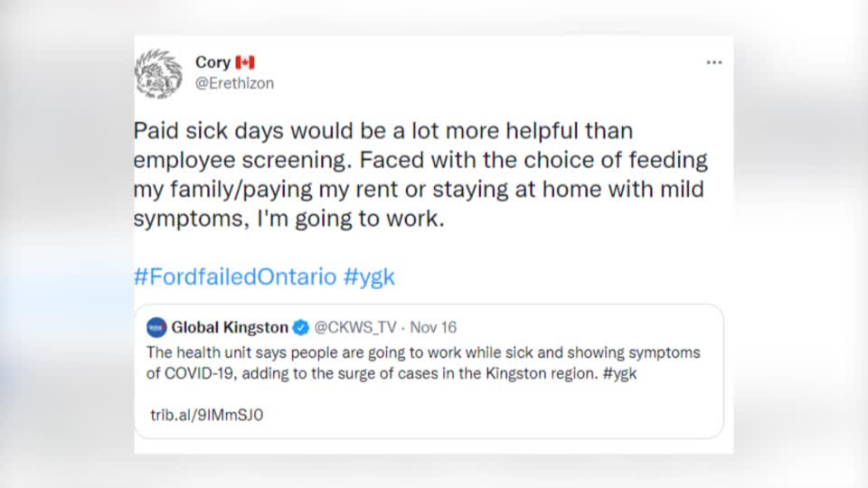Screen dimensions: 868x488
Task: Open the trib.al/9IMmSJ0 link
Action: point(206,416)
